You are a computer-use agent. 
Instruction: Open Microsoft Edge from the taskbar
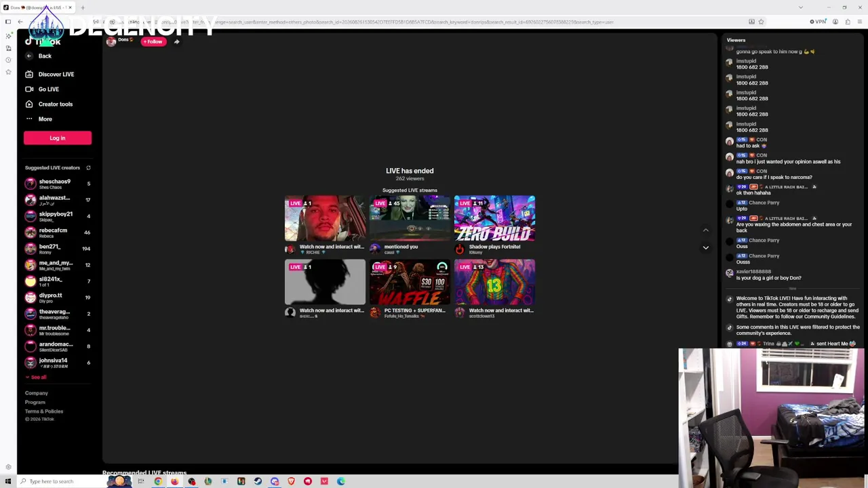coord(341,481)
